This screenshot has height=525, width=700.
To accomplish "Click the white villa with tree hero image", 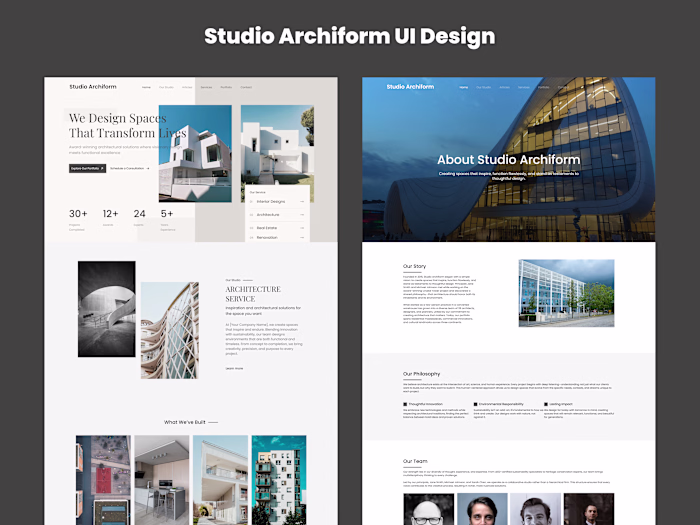I will (277, 145).
